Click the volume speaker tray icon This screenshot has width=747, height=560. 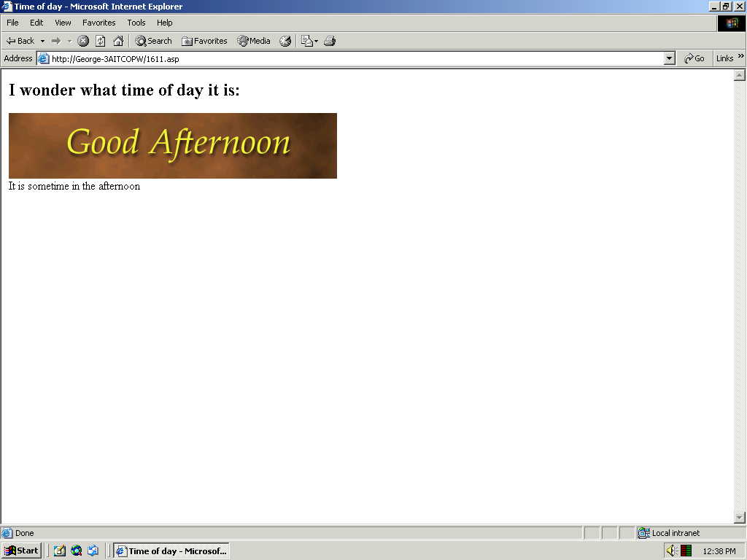(x=671, y=551)
